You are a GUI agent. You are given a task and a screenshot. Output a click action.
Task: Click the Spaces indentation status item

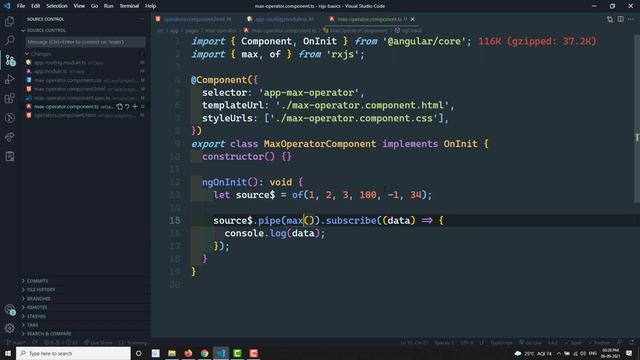pos(444,343)
